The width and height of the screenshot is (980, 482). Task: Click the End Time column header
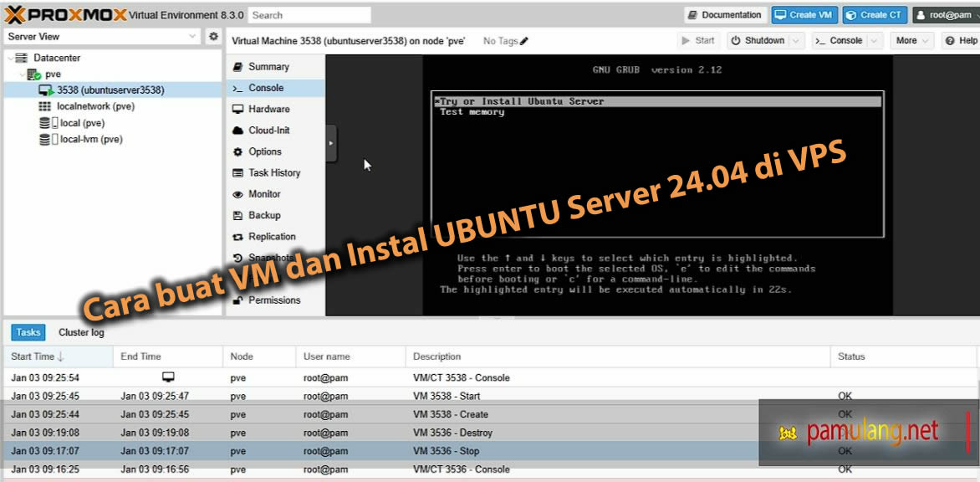coord(167,356)
